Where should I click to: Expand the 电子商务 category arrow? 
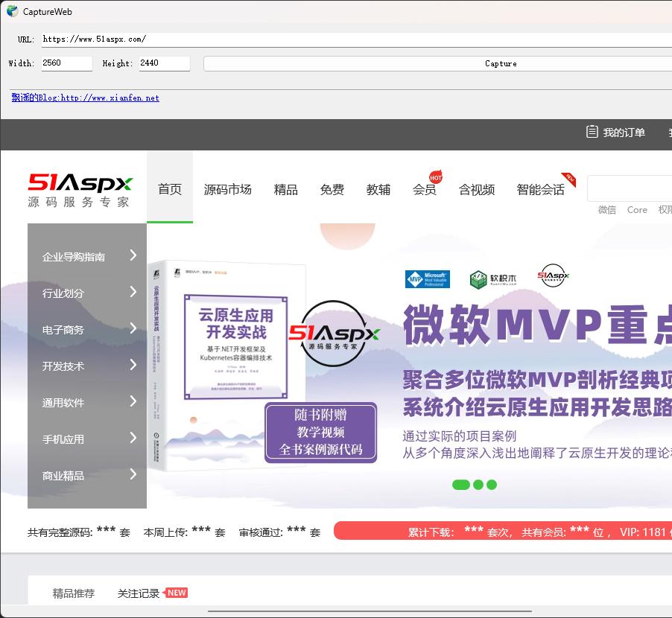pos(133,328)
